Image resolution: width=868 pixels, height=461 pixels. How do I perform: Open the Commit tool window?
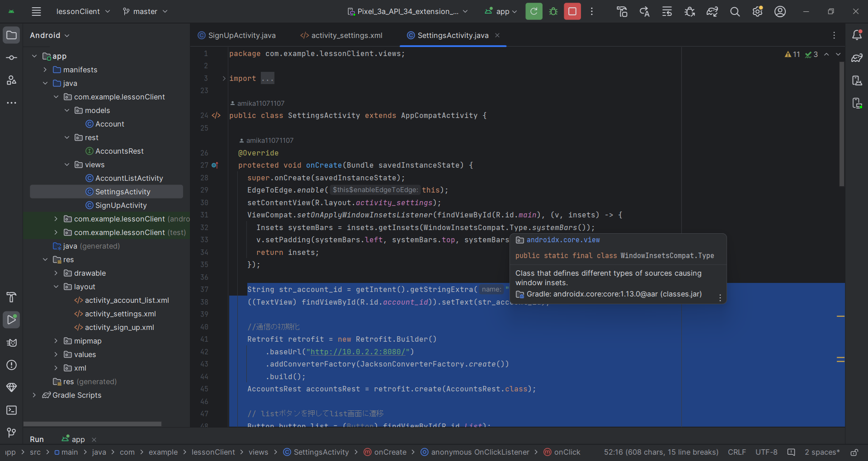[11, 58]
